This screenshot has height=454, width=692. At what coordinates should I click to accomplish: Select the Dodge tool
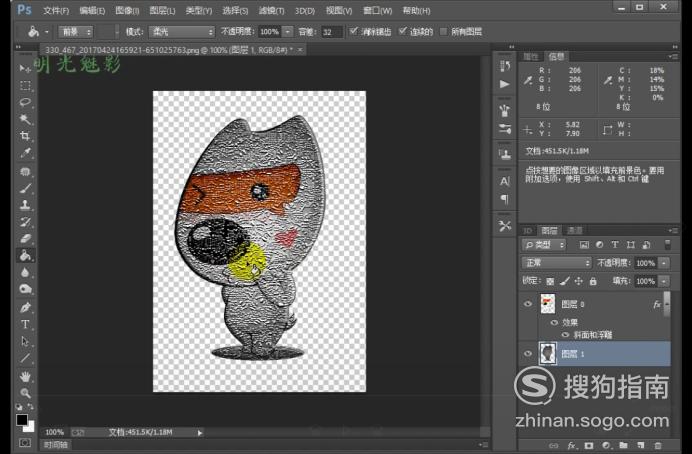(x=25, y=289)
